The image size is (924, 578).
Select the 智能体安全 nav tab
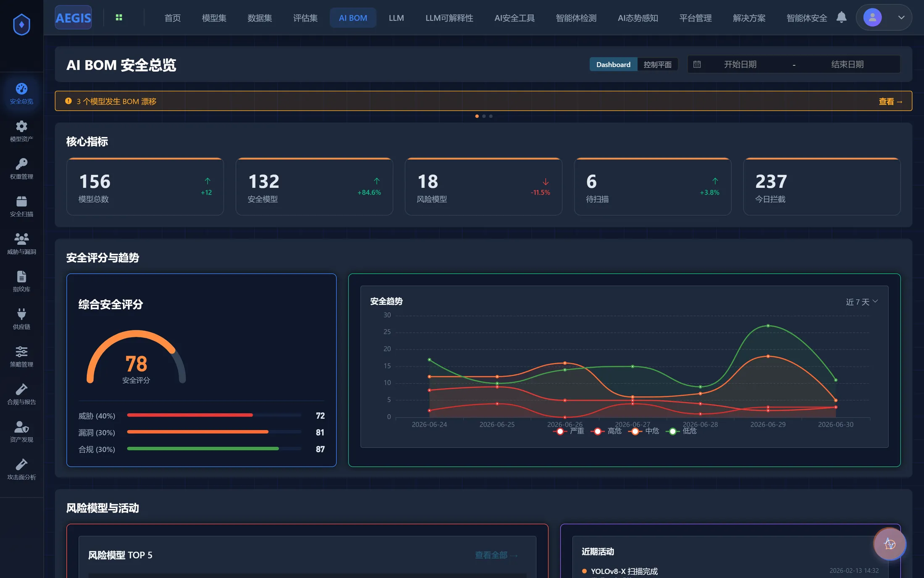pyautogui.click(x=806, y=18)
